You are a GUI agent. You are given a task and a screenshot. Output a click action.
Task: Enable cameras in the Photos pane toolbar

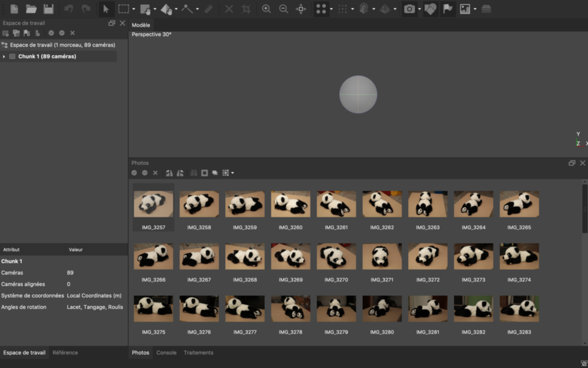pyautogui.click(x=134, y=173)
